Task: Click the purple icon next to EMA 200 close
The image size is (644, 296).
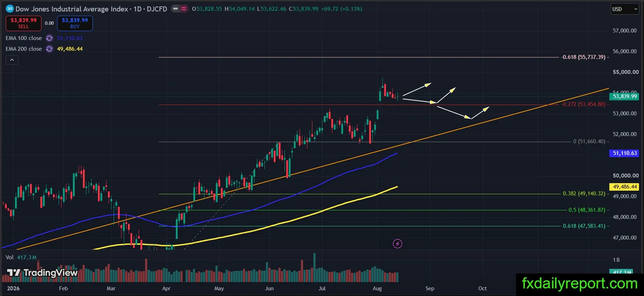Action: coord(49,49)
